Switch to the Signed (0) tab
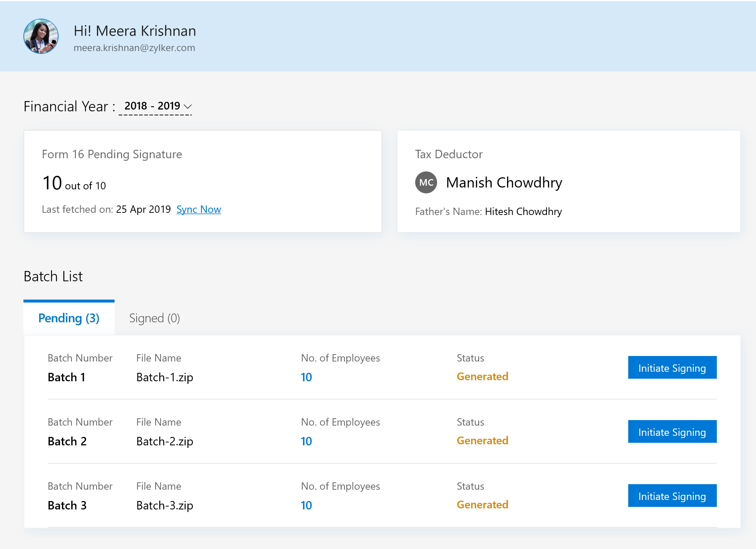756x549 pixels. (x=154, y=318)
